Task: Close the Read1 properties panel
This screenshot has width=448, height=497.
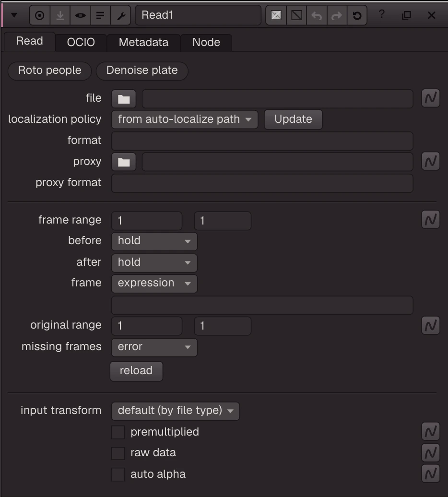Action: point(431,15)
